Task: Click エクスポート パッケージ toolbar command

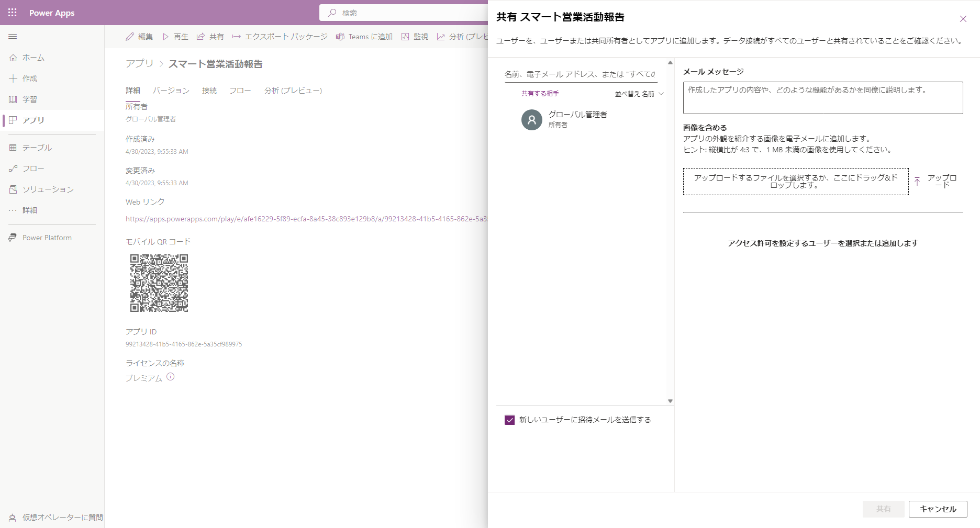Action: (x=280, y=37)
